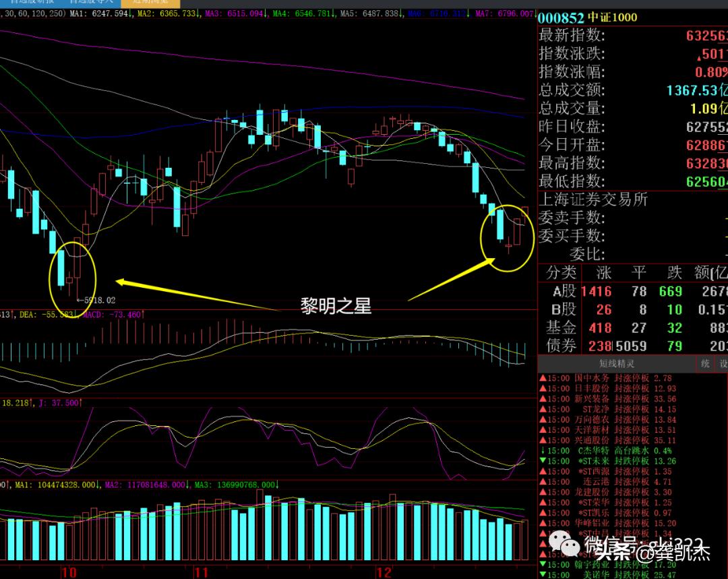Click the MA3: 6515.094 indicator label
The image size is (728, 579).
pos(236,13)
